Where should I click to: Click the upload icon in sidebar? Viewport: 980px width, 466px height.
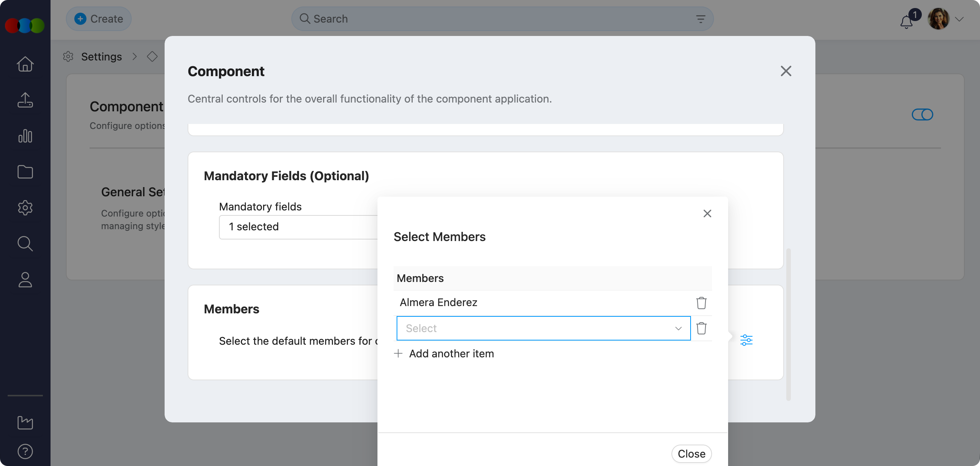(x=25, y=100)
